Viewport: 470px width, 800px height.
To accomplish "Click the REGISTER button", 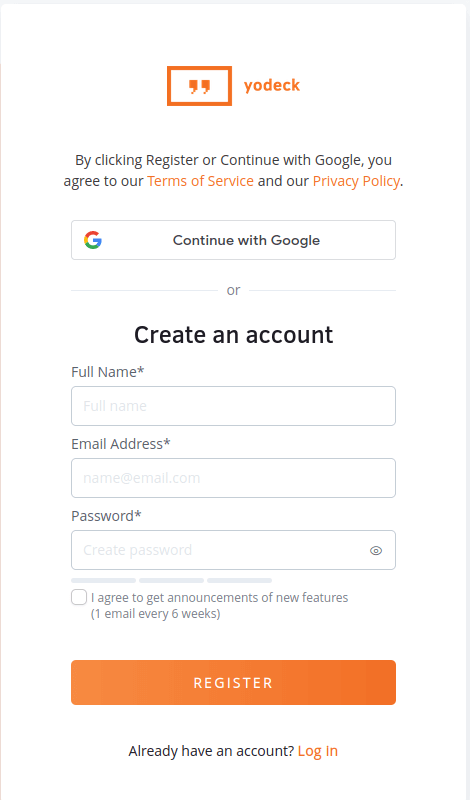I will (x=233, y=683).
